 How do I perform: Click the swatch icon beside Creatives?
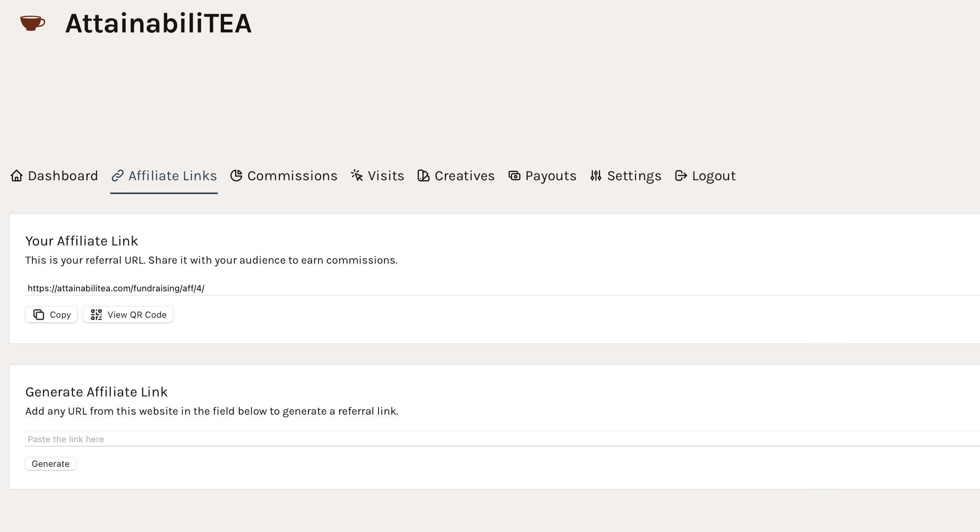coord(423,175)
